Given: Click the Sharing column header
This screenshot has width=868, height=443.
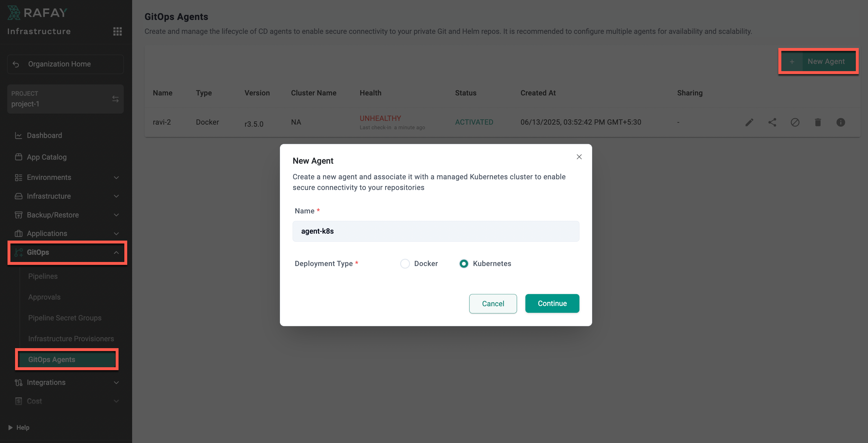Looking at the screenshot, I should coord(690,93).
